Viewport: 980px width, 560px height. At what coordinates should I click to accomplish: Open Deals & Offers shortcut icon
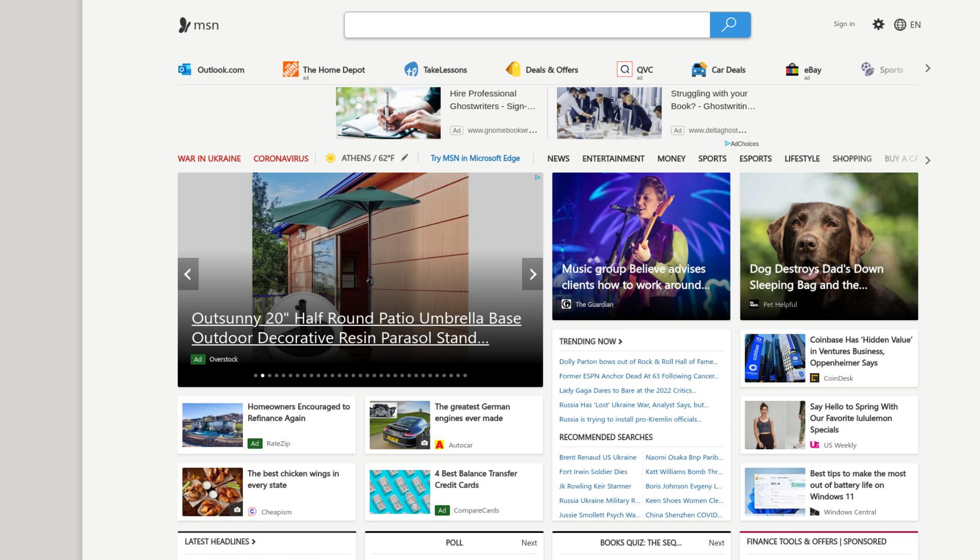tap(513, 69)
